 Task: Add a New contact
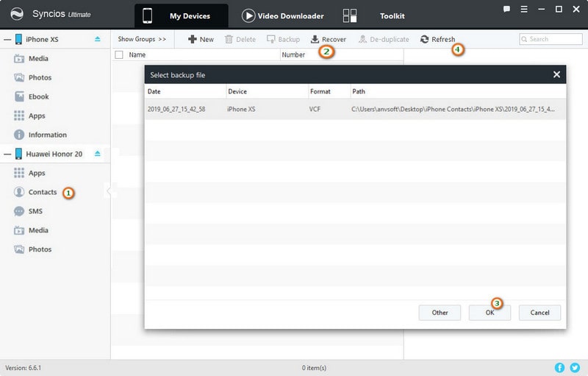point(201,39)
